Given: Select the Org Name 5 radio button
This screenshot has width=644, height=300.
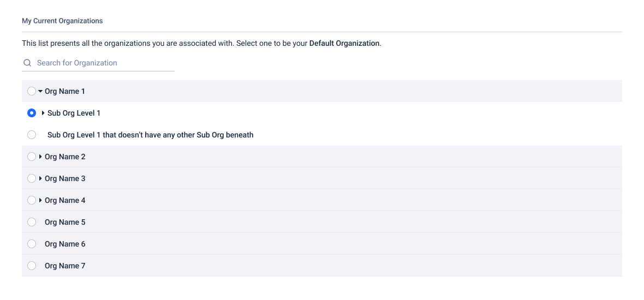Looking at the screenshot, I should tap(32, 221).
